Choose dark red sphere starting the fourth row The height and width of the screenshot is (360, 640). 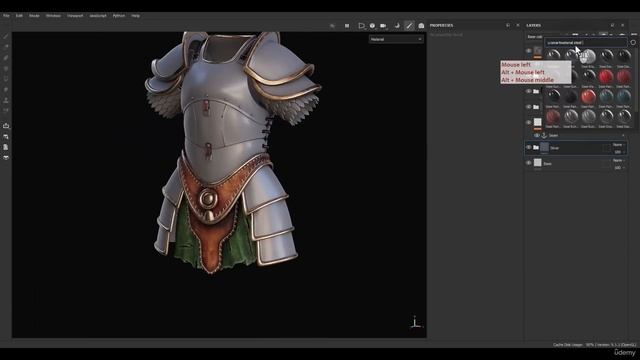[553, 117]
